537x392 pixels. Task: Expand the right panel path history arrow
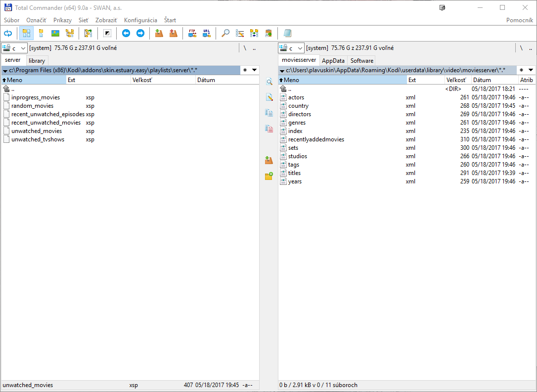(x=531, y=70)
